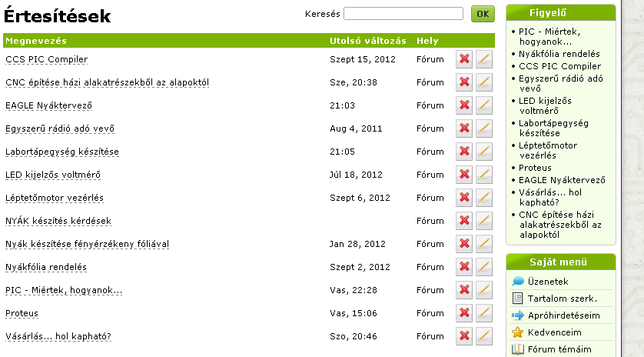This screenshot has height=357, width=644.
Task: Delete the LED kijelzős voltmérő row
Action: click(x=464, y=175)
